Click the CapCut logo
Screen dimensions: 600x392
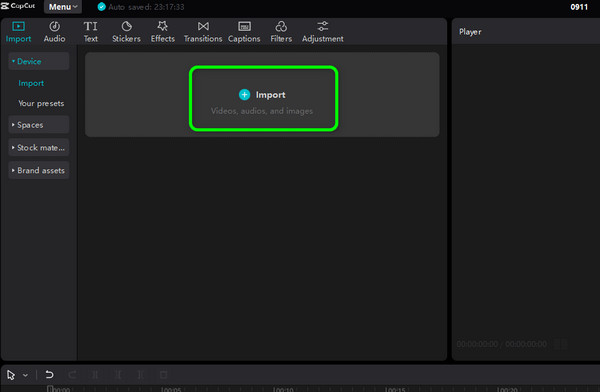pyautogui.click(x=18, y=6)
